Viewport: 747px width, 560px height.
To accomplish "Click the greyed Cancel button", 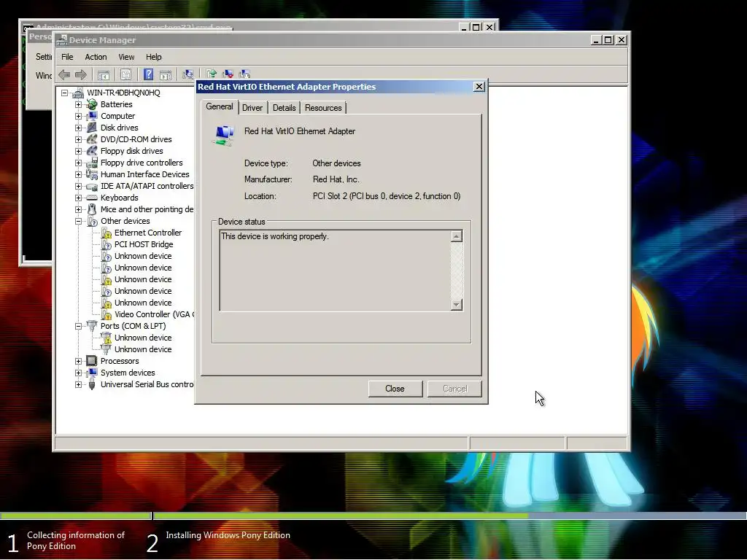I will pos(455,389).
